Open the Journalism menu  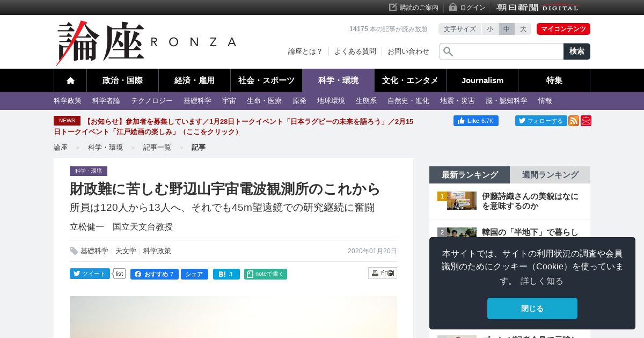click(482, 80)
